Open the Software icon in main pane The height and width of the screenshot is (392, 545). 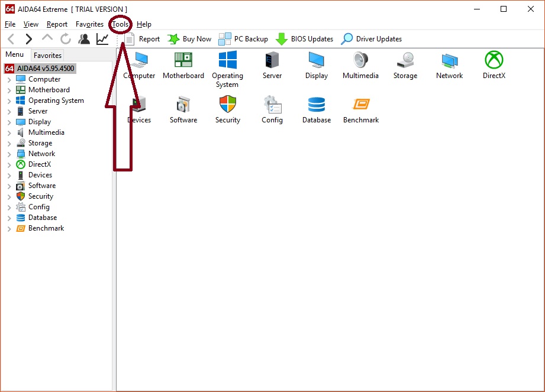(183, 104)
